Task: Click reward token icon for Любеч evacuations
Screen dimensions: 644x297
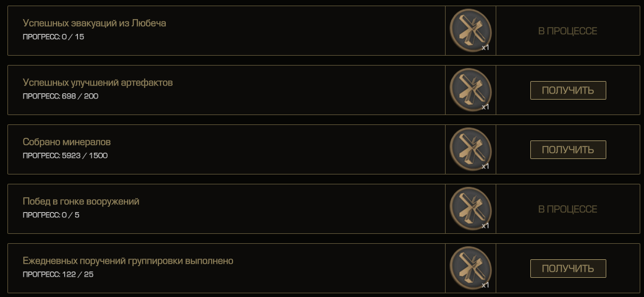Action: (471, 30)
